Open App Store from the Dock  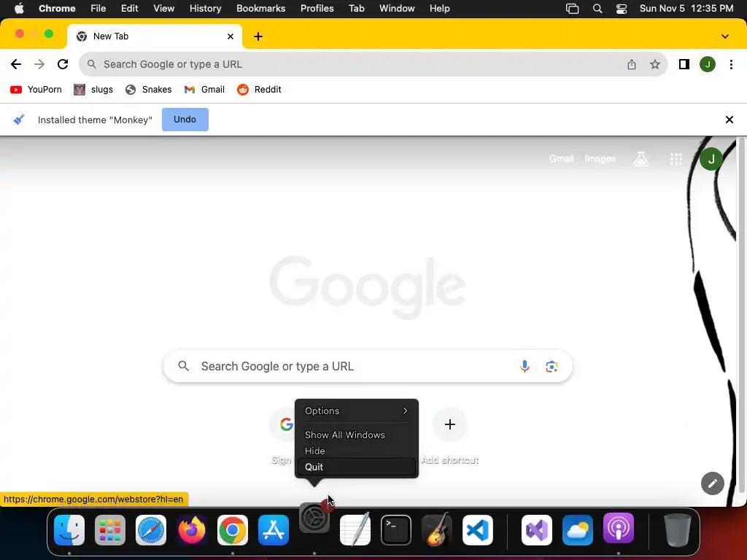click(274, 530)
